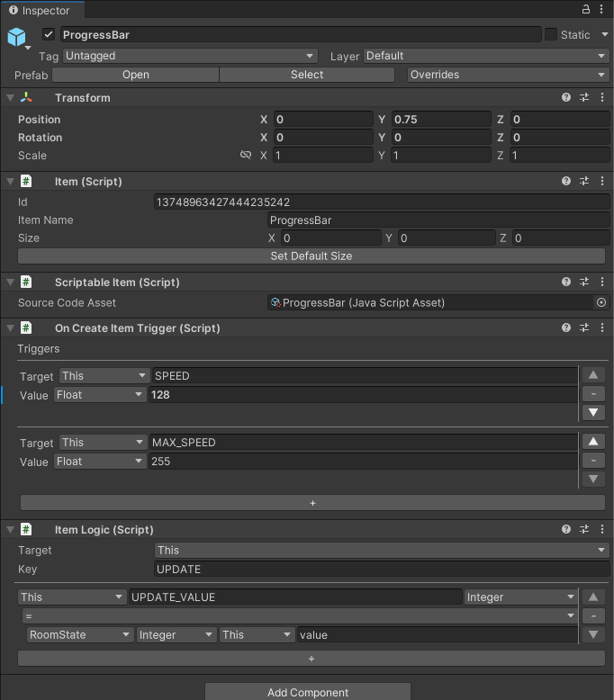Click the Id field with number
Viewport: 614px width, 700px height.
coord(382,202)
